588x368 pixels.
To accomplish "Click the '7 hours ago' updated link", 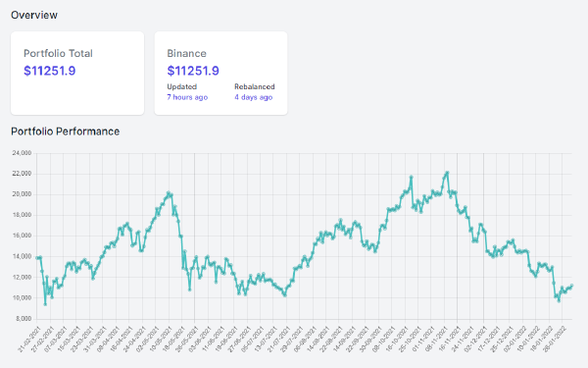I will point(187,97).
